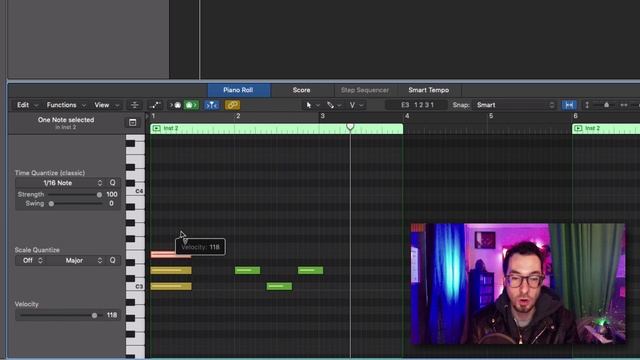Toggle the MIDI In button
This screenshot has height=360, width=640.
176,105
